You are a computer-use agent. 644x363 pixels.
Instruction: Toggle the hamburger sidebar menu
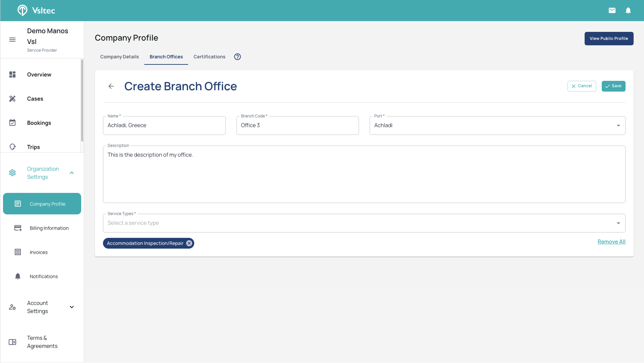[12, 40]
